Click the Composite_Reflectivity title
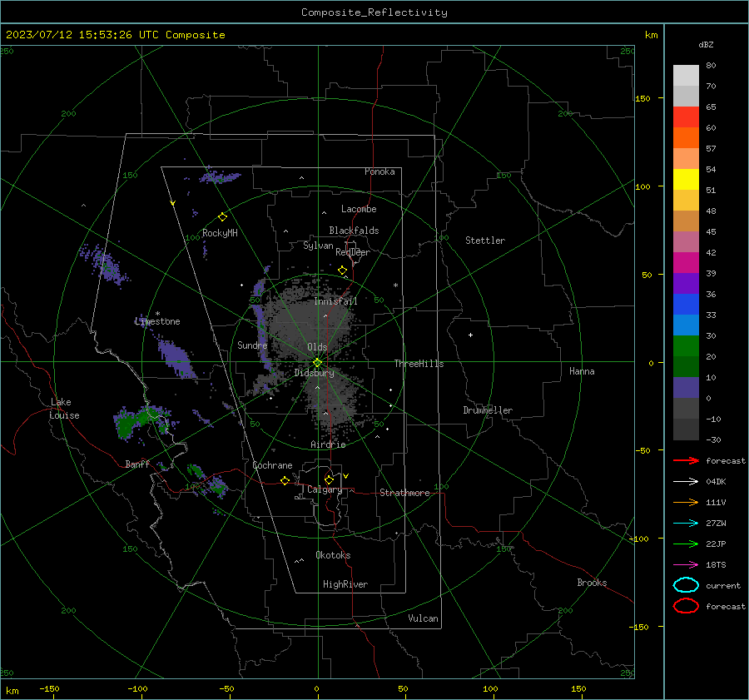The height and width of the screenshot is (700, 749). tap(374, 12)
